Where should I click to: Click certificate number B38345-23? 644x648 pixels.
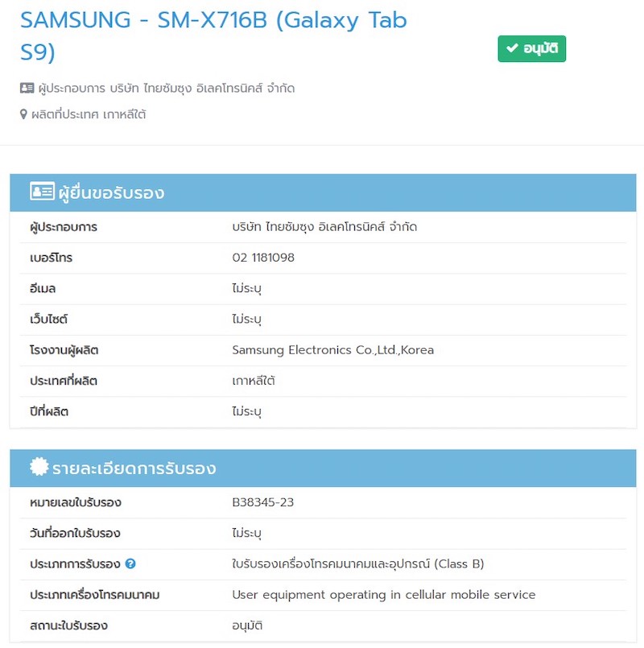point(263,502)
